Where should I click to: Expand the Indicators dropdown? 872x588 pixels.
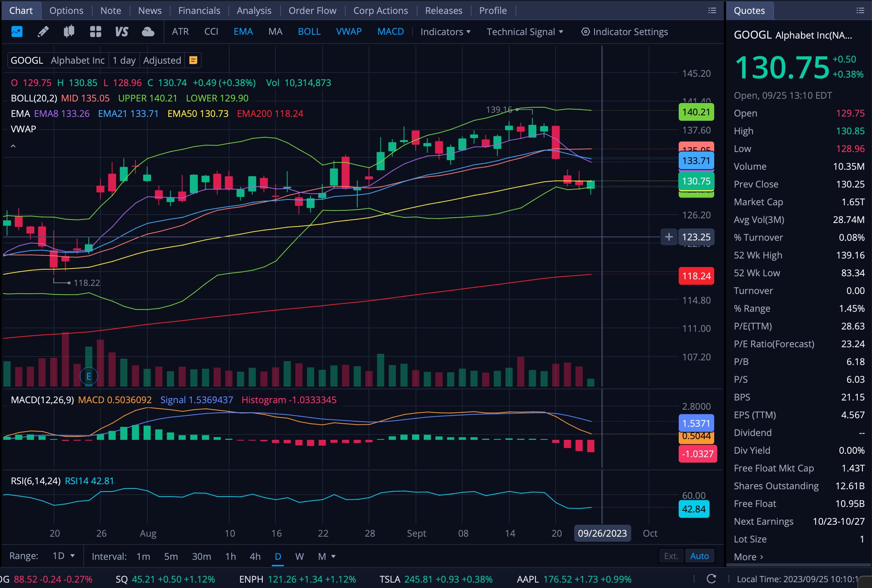pos(445,32)
